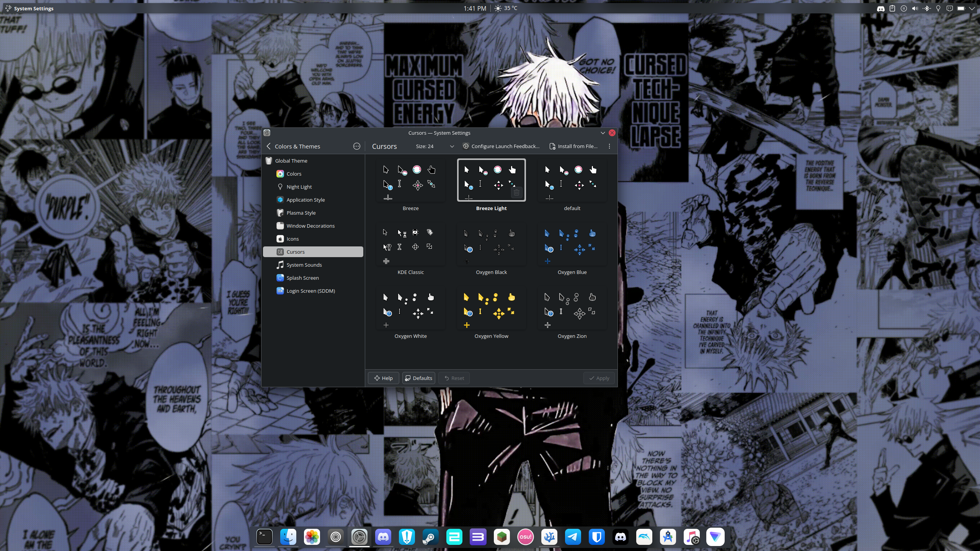The image size is (980, 551).
Task: Open network tray icon
Action: click(950, 8)
